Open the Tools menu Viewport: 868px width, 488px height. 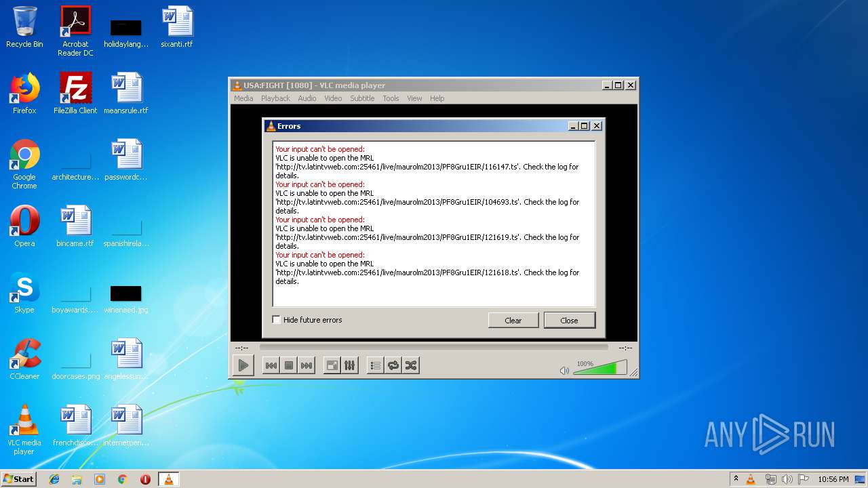click(x=391, y=98)
